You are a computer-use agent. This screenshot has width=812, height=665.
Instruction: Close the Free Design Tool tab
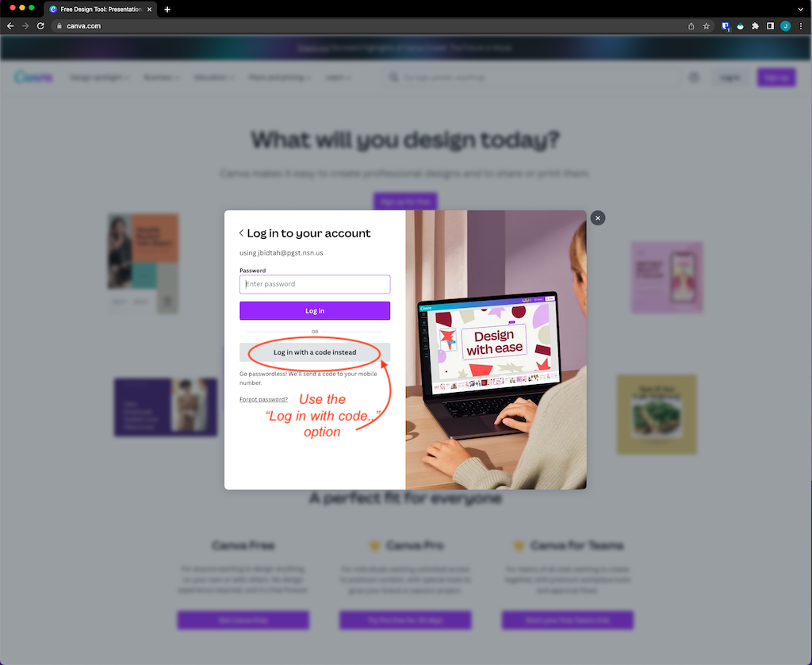coord(150,10)
